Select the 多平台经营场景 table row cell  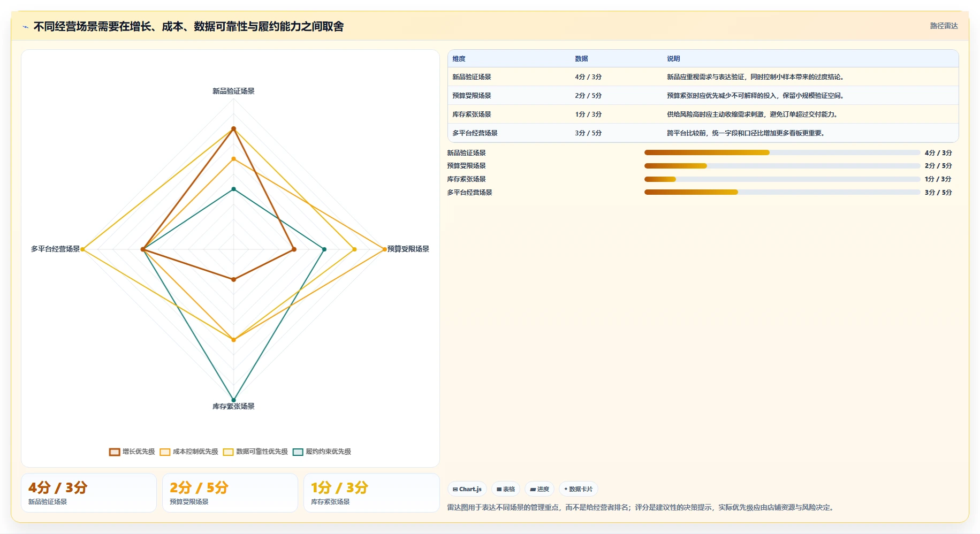coord(475,133)
